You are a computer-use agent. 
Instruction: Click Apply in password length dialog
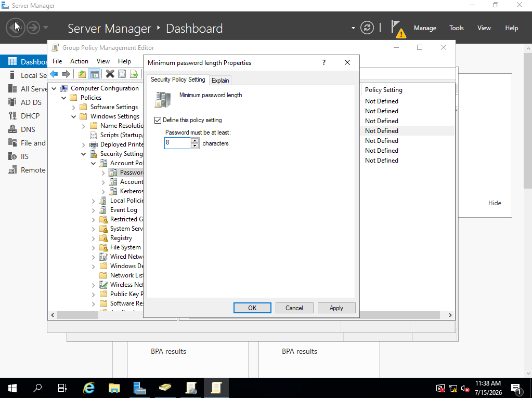[x=336, y=308]
